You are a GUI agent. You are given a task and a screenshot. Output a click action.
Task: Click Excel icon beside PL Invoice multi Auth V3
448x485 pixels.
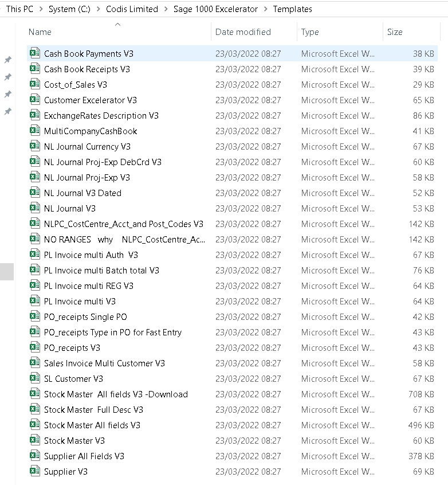click(34, 255)
